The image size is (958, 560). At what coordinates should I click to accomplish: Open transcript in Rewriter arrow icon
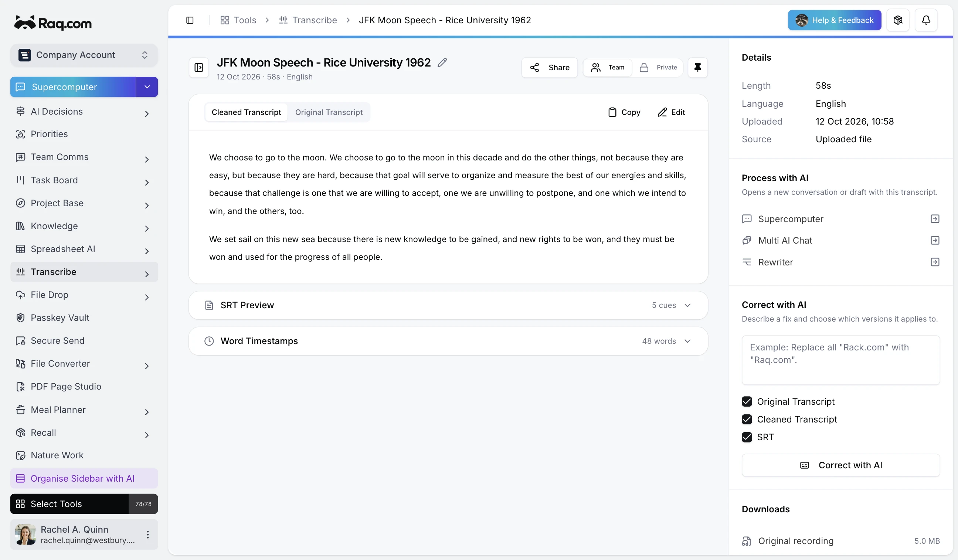935,262
